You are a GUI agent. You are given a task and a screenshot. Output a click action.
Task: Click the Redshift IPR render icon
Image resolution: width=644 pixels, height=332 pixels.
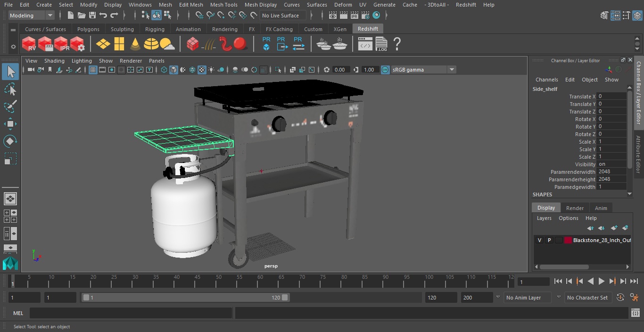(x=61, y=44)
